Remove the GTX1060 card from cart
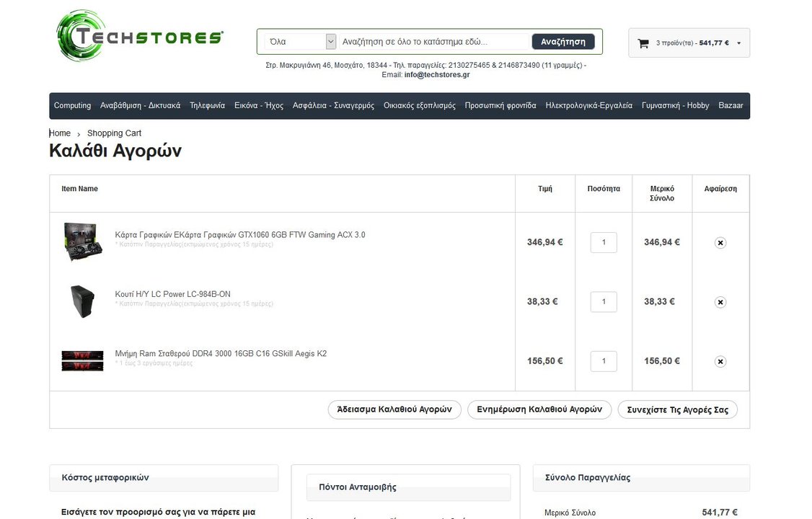Screen dimensions: 812x519 pos(720,243)
